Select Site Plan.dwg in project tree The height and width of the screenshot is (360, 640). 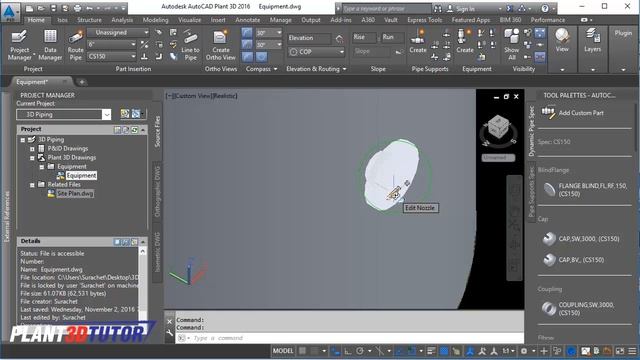75,193
